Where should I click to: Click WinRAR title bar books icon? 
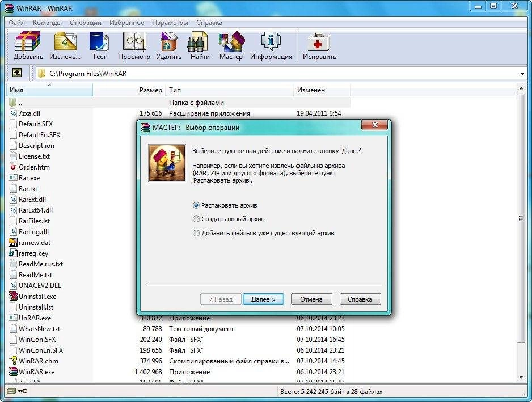tap(9, 7)
